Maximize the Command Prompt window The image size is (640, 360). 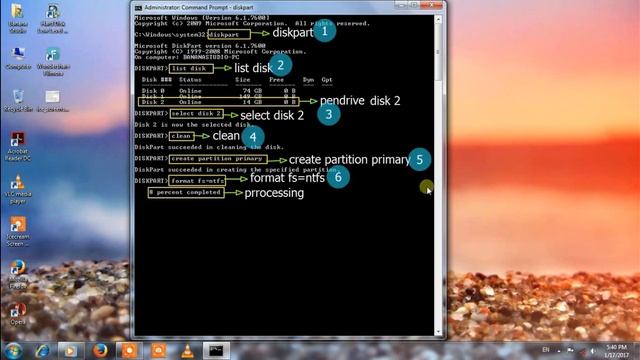point(414,5)
